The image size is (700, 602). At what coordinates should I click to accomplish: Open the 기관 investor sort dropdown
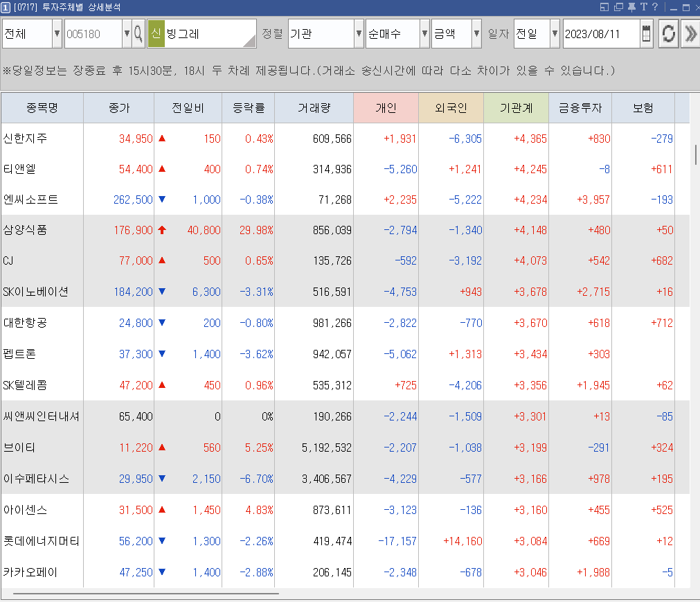point(359,33)
